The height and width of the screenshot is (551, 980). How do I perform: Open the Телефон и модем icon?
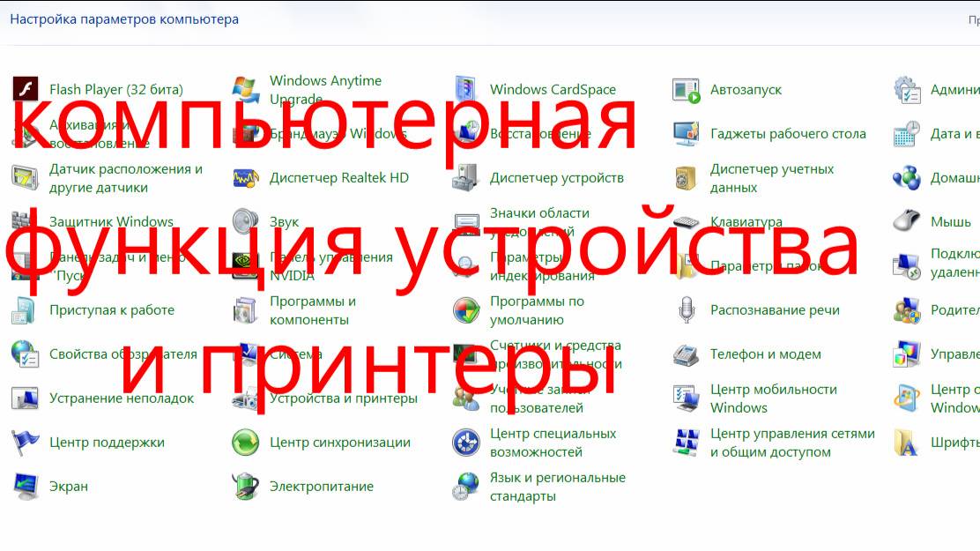(687, 354)
